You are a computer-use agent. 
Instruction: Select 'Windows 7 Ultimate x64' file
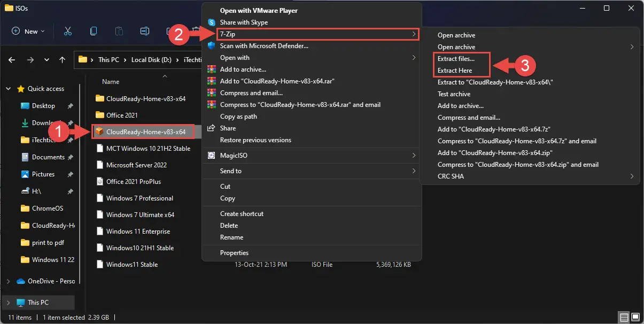point(140,215)
